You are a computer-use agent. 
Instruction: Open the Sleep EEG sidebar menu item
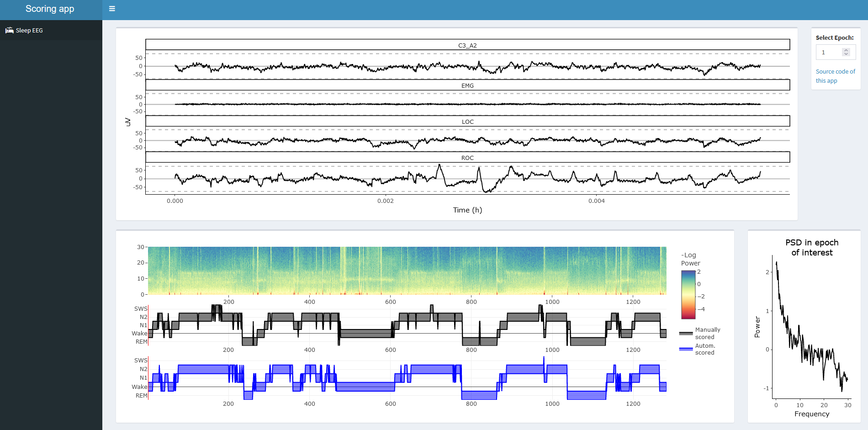(29, 31)
